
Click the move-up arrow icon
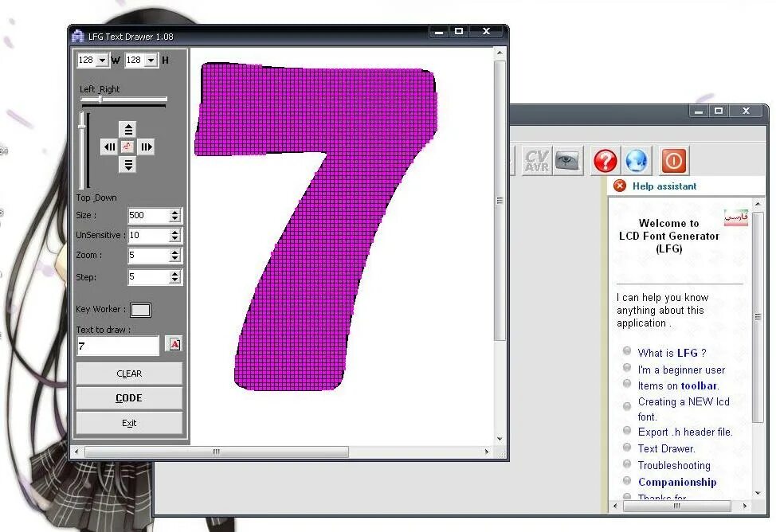pyautogui.click(x=128, y=130)
